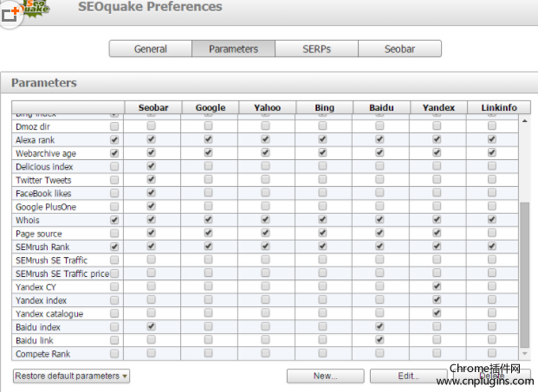This screenshot has width=538, height=392.
Task: Enable Dmoz dir row master checkbox
Action: click(x=114, y=126)
